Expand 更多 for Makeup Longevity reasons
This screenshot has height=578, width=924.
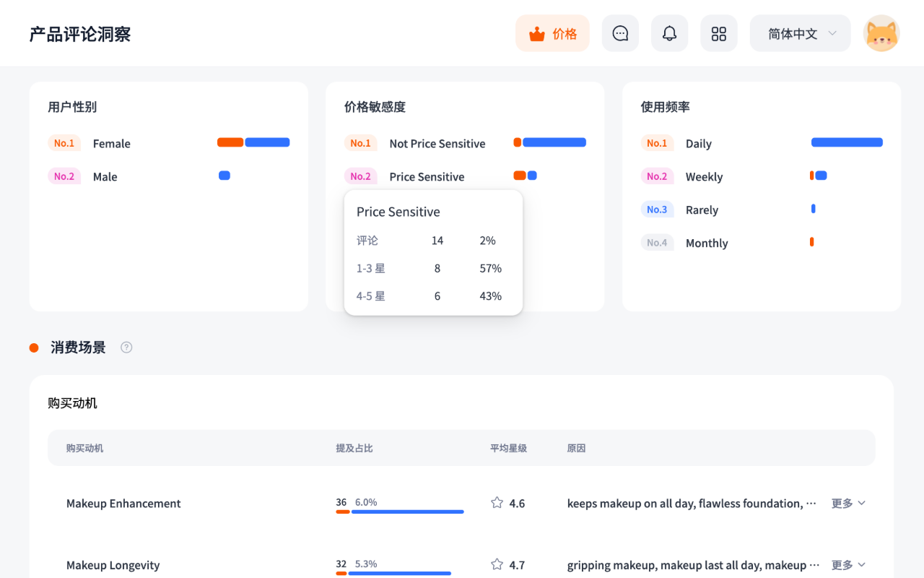pos(848,564)
